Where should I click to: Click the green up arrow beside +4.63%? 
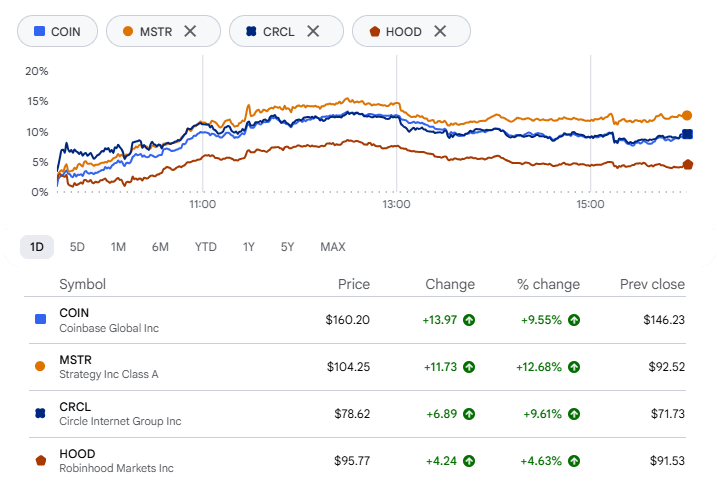[x=574, y=461]
